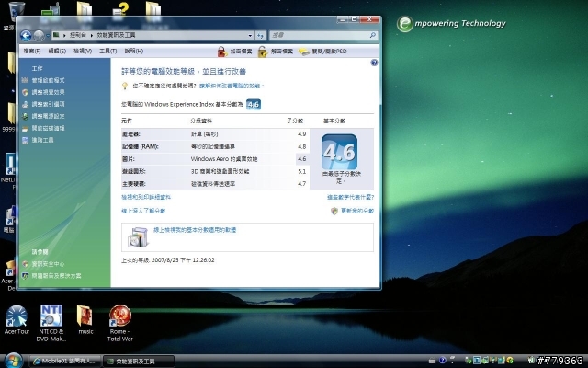Select the primary hard disk row scoring 4.7
This screenshot has height=368, width=588.
215,184
